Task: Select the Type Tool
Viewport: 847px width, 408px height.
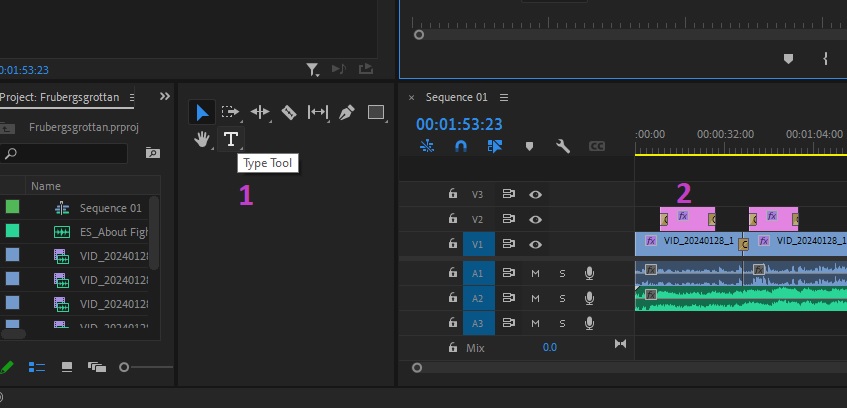Action: 231,139
